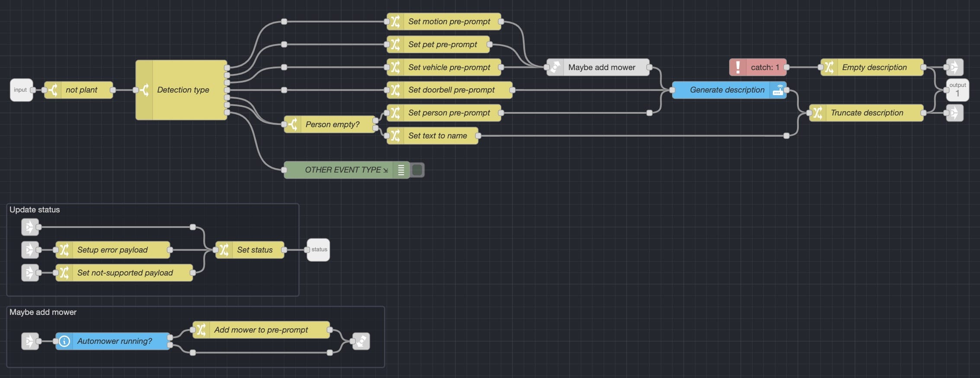Toggle the OTHER EVENT TYPE debug node button
This screenshot has height=378, width=980.
point(417,170)
